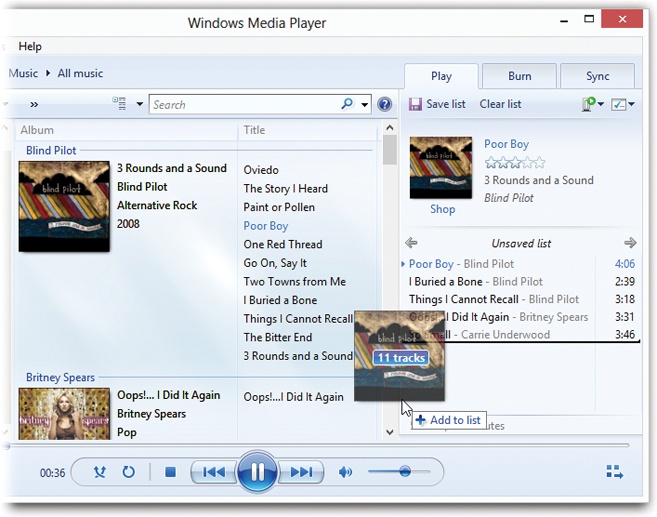The height and width of the screenshot is (517, 657).
Task: Click the 2008 album year
Action: (x=128, y=224)
